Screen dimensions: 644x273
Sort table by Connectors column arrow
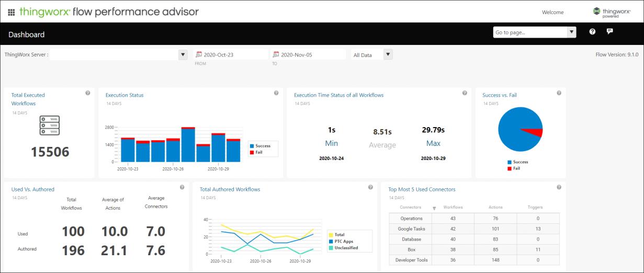tap(434, 208)
